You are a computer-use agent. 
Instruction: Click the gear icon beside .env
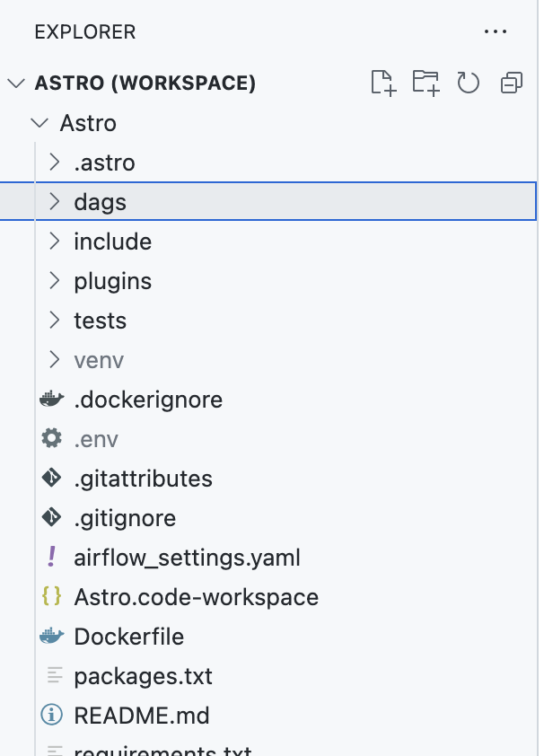(49, 439)
